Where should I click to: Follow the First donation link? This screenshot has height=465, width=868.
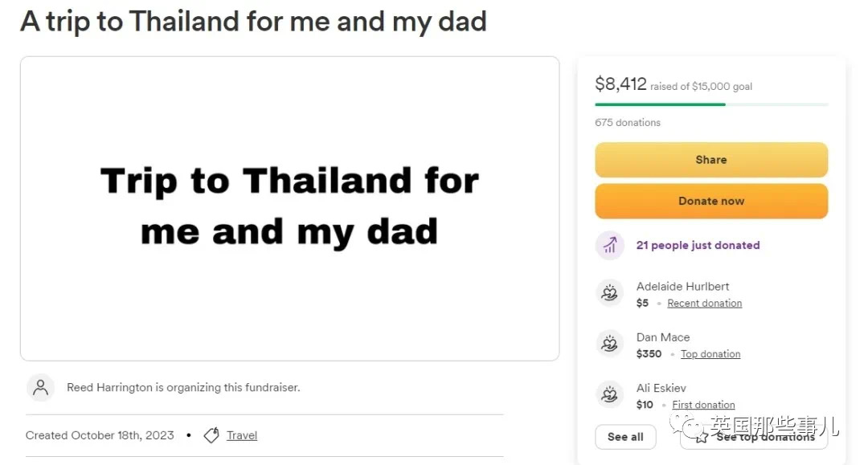pos(703,405)
